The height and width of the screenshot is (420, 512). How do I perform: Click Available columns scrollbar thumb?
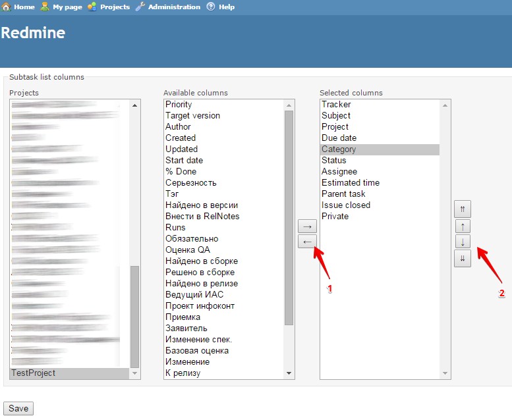click(289, 218)
